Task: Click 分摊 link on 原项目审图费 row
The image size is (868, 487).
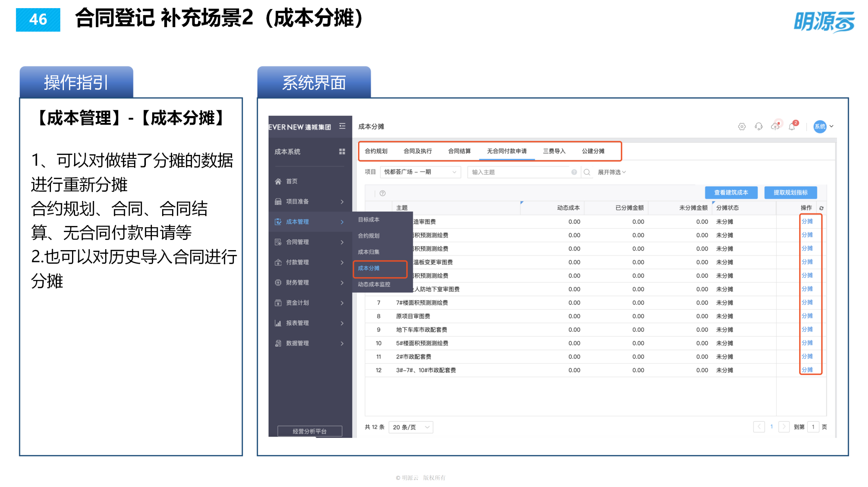Action: pos(807,316)
